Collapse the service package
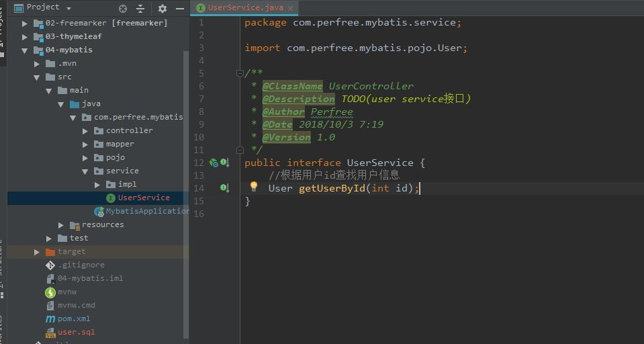The width and height of the screenshot is (644, 344). click(x=85, y=171)
